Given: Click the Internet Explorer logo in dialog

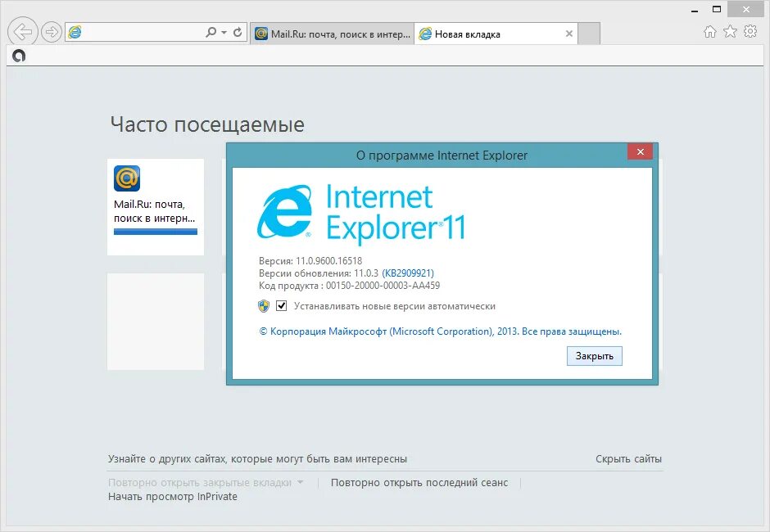Looking at the screenshot, I should point(284,211).
